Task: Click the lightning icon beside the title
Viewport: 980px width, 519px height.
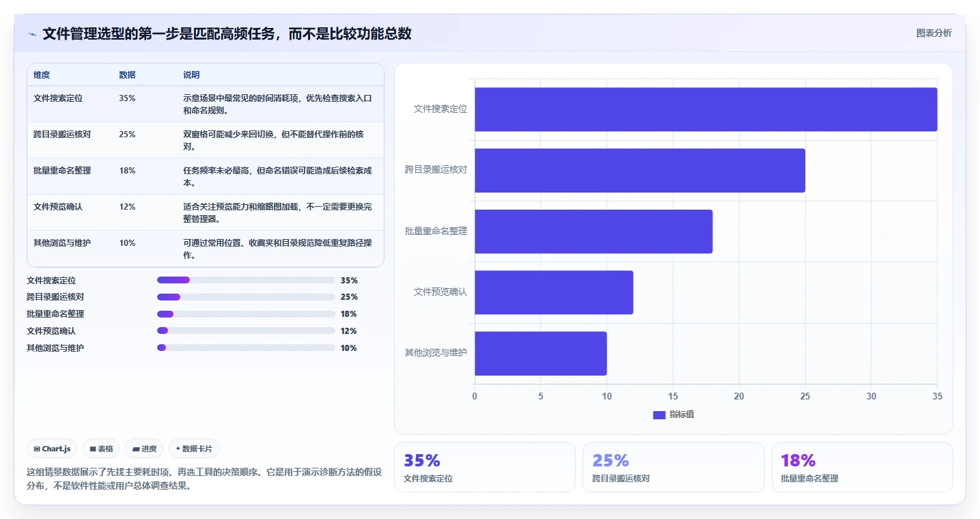Action: pyautogui.click(x=32, y=34)
